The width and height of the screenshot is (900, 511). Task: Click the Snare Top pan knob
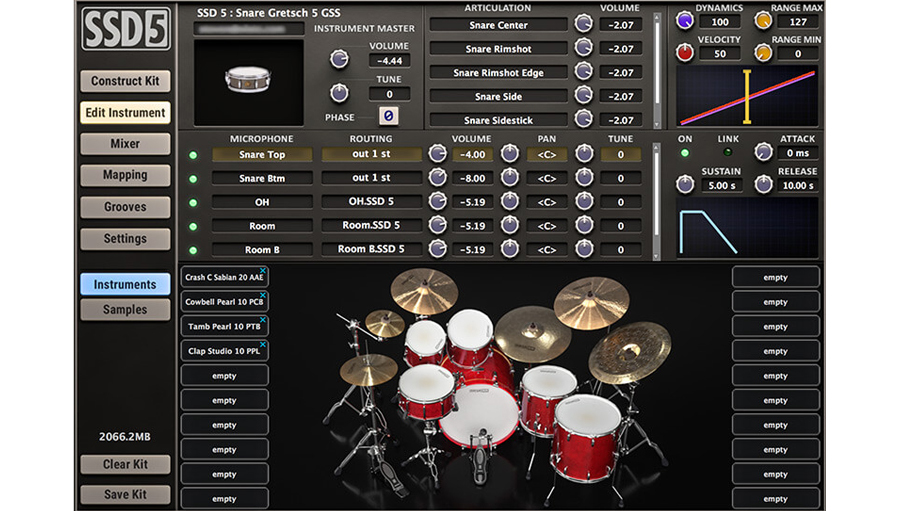click(510, 153)
